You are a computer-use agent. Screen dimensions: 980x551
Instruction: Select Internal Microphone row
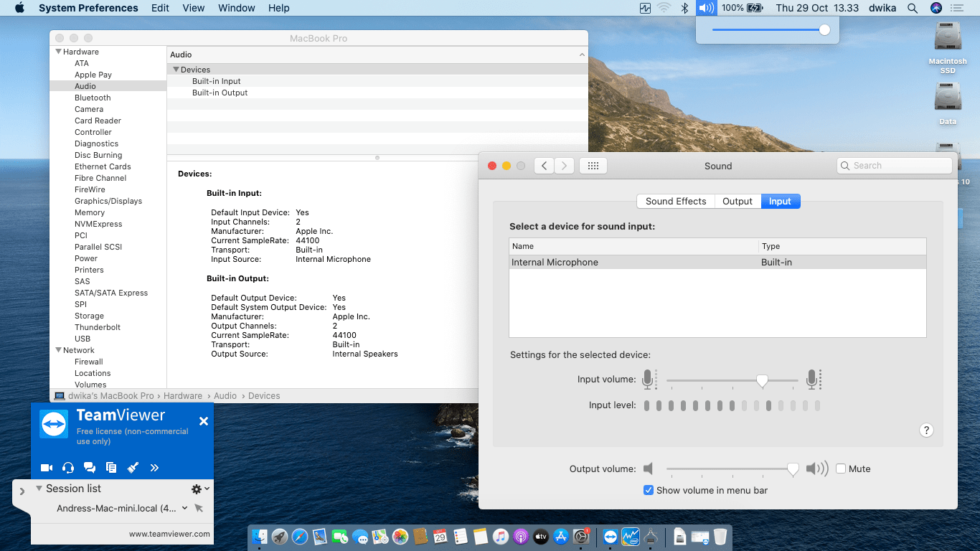click(x=717, y=263)
